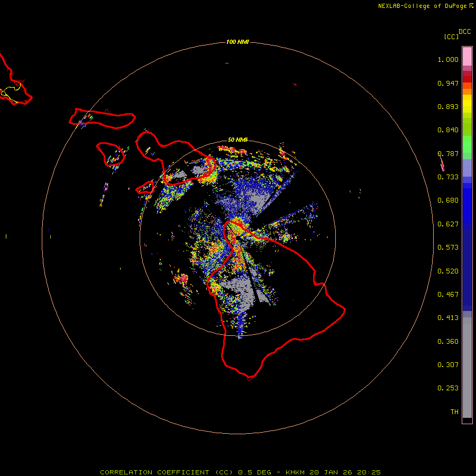Click the DCC label above the color scale
Screen dimensions: 476x476
pyautogui.click(x=464, y=32)
